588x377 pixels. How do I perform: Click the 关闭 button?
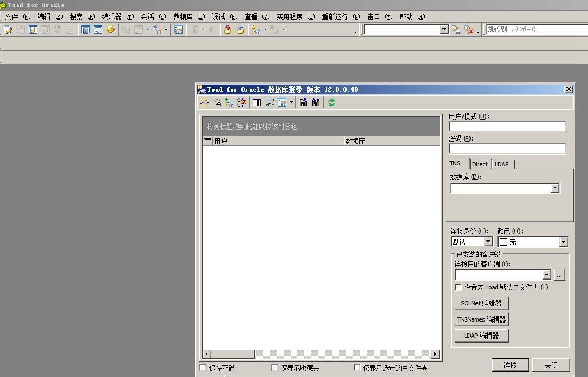click(551, 365)
